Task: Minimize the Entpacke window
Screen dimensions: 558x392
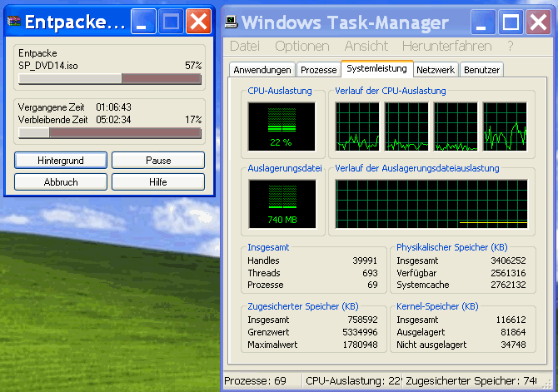Action: [x=143, y=22]
